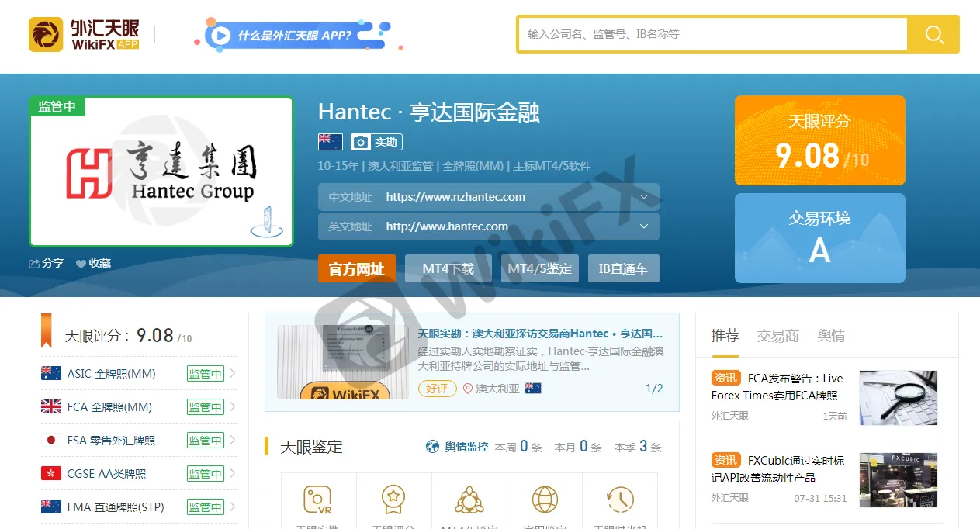
Task: Click the UK flag in FCA row
Action: 51,406
